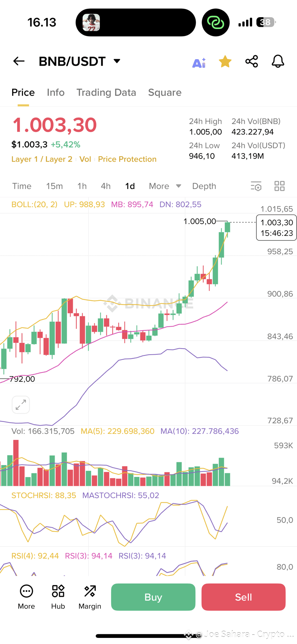Tap the STOCHRSI: 88,35 label
This screenshot has width=297, height=644.
(44, 496)
